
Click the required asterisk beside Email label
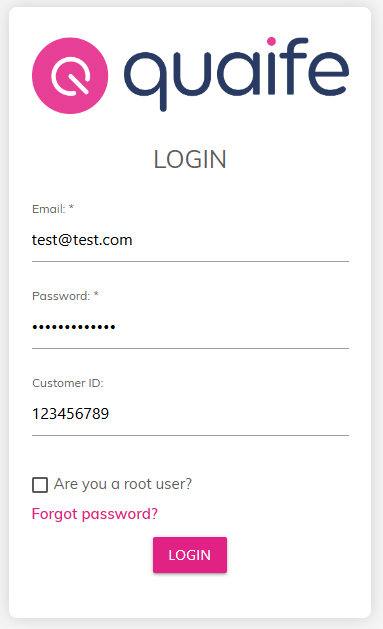[71, 208]
